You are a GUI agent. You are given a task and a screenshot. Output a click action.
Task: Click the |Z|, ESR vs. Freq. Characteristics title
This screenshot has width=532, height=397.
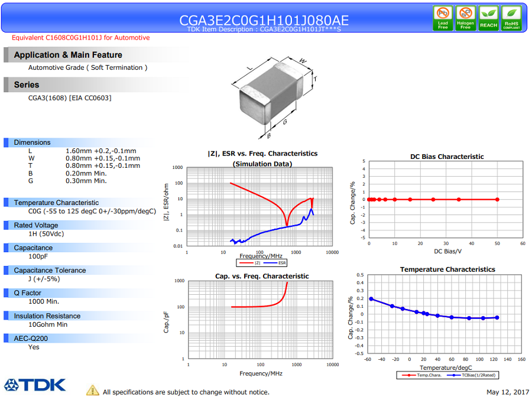[262, 154]
